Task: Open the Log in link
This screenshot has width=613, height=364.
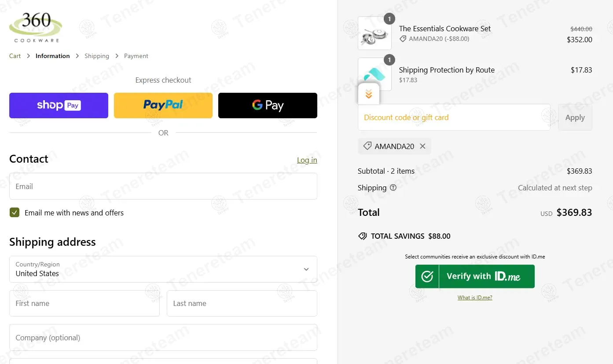Action: pyautogui.click(x=307, y=160)
